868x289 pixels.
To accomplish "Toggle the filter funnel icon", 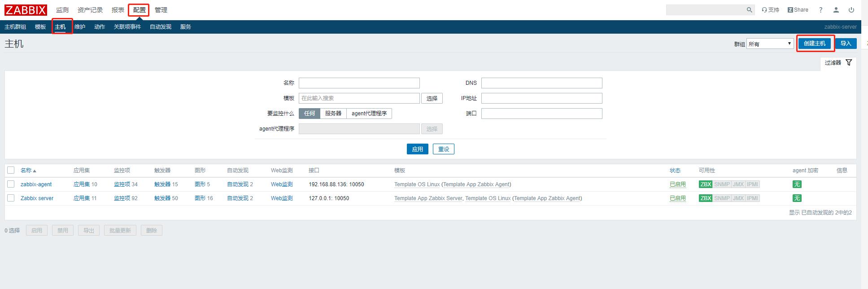I will click(x=849, y=62).
